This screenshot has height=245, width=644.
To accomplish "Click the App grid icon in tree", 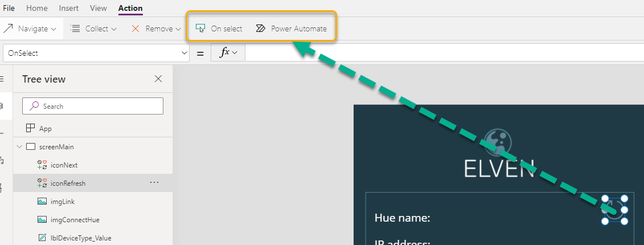I will (30, 128).
